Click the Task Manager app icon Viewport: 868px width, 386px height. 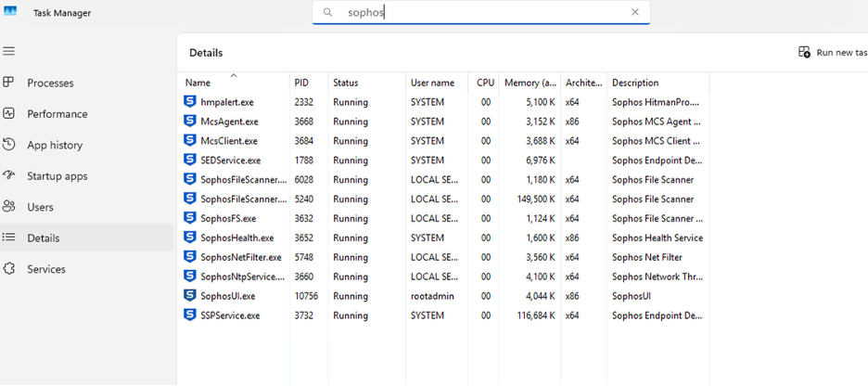pyautogui.click(x=10, y=11)
